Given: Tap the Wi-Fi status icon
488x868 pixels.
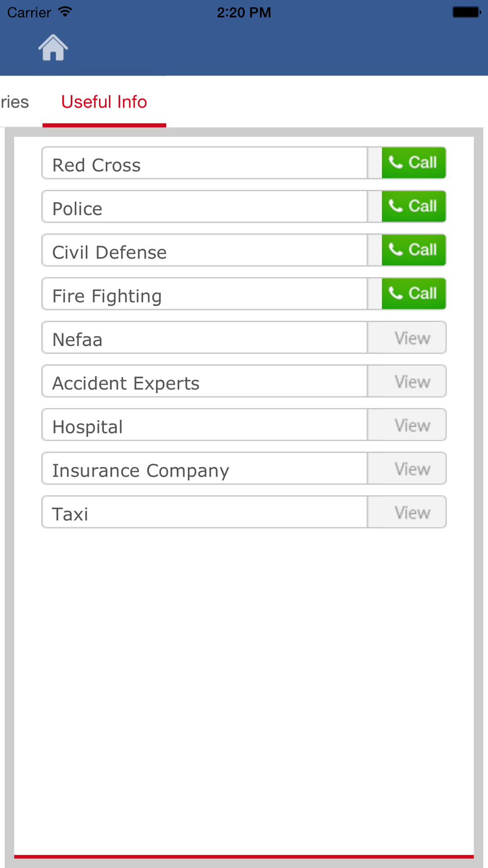Looking at the screenshot, I should click(64, 12).
